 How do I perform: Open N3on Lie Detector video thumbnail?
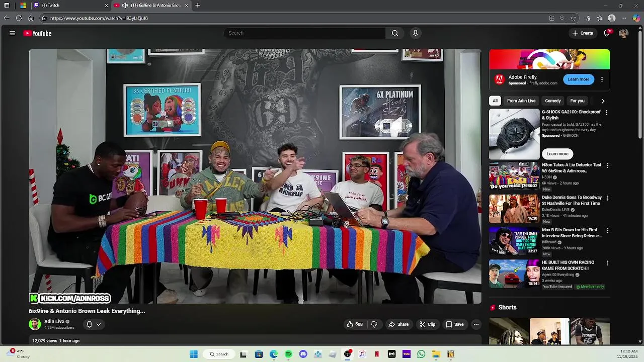(514, 176)
